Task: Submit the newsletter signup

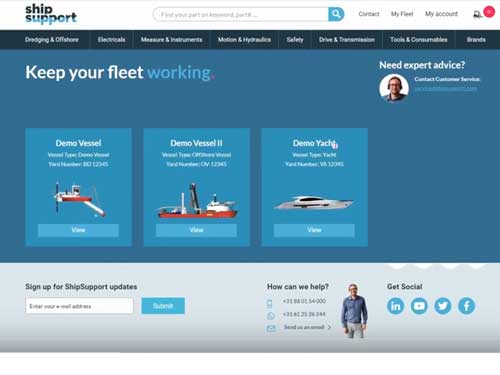Action: (x=163, y=306)
